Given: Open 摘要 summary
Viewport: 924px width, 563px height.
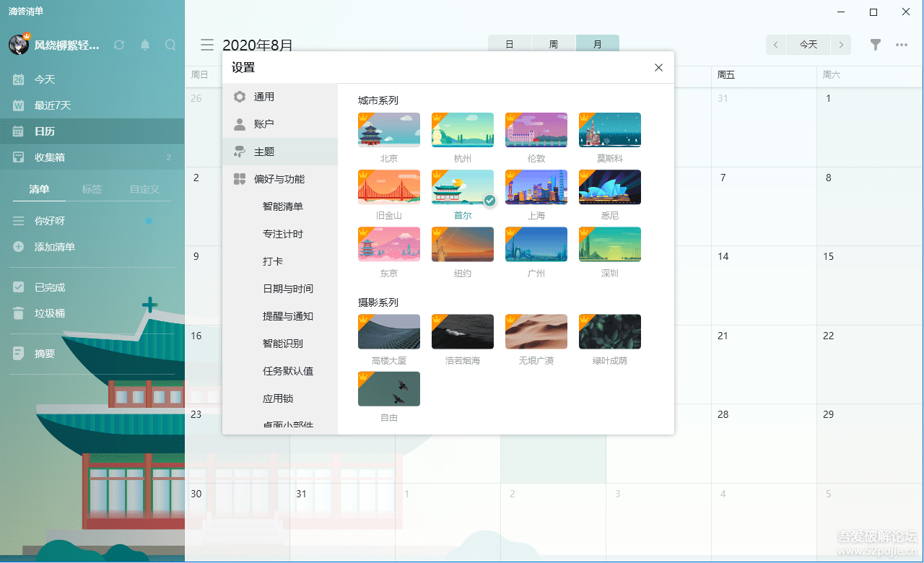Looking at the screenshot, I should point(92,354).
